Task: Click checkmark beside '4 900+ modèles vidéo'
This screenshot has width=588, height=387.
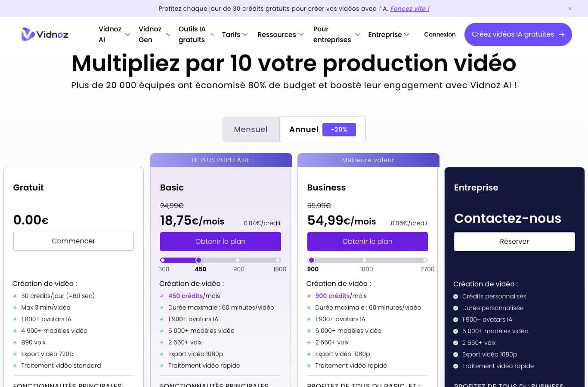Action: (x=15, y=331)
